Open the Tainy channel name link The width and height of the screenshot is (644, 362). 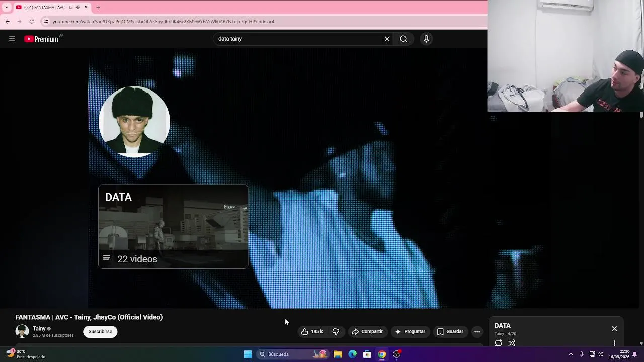[x=39, y=329]
